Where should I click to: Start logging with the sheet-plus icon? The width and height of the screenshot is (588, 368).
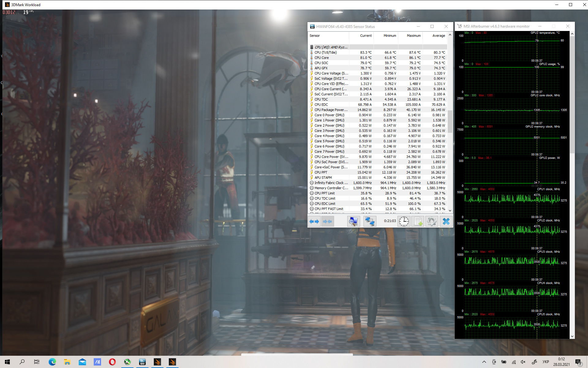pyautogui.click(x=418, y=221)
